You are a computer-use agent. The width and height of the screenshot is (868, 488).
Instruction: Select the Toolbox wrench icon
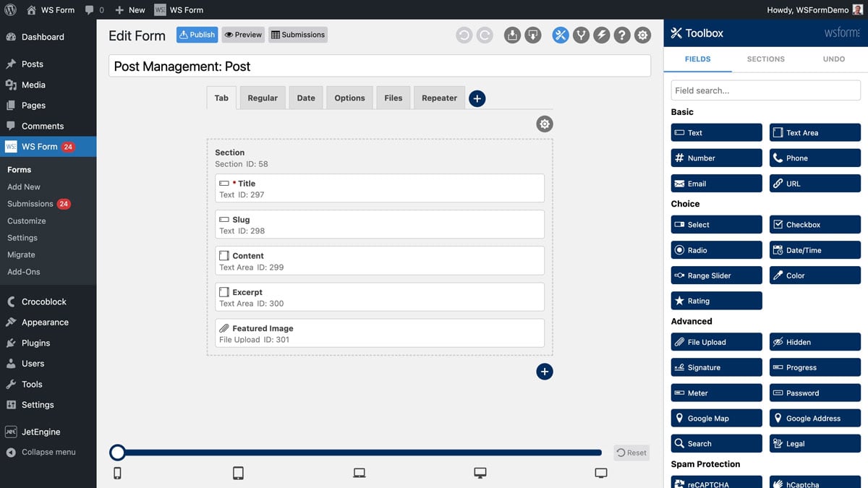point(561,34)
